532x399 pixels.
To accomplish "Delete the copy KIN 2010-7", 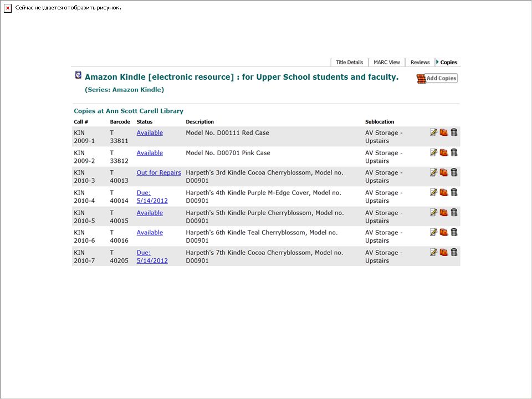I will (x=454, y=252).
